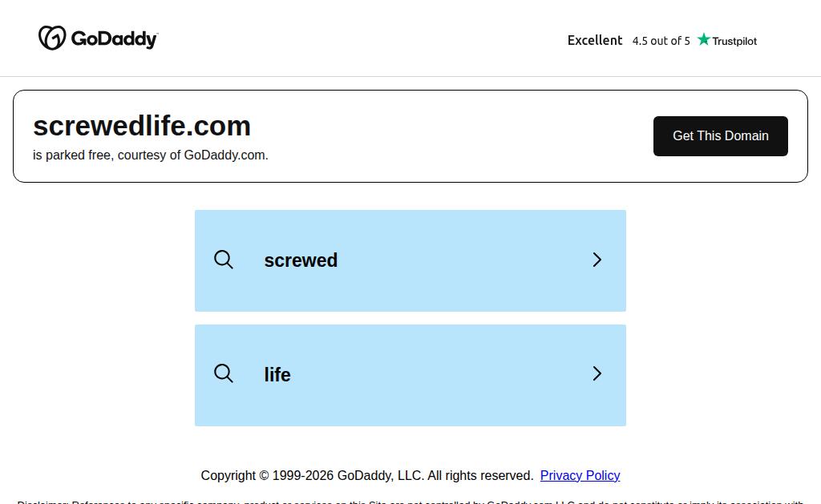Screen dimensions: 821x504
Task: Click the GoDaddy wordmark text
Action: click(x=114, y=39)
